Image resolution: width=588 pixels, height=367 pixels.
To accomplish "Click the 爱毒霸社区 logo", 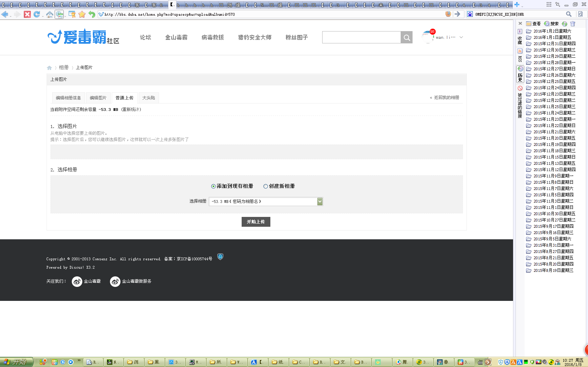I will (83, 37).
